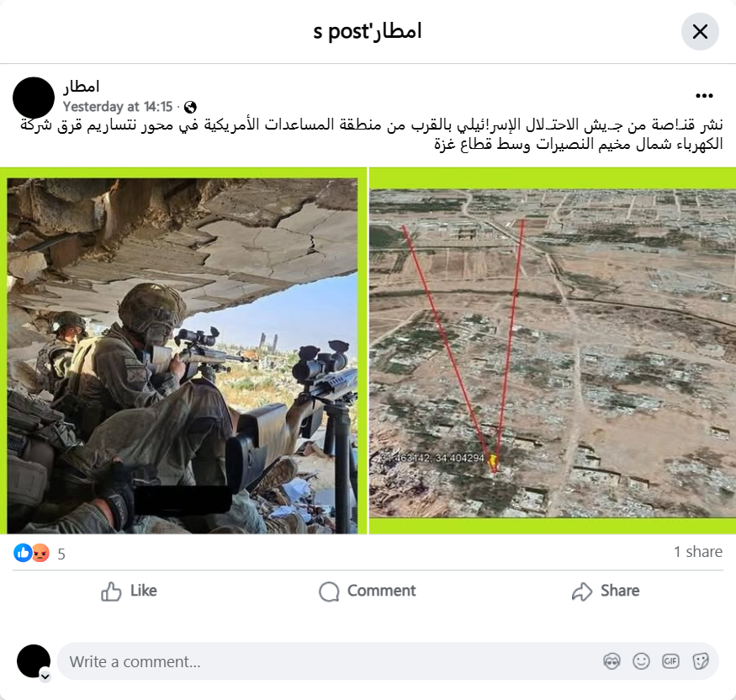Open the Yesterday at 14:15 timestamp
736x700 pixels.
coord(118,107)
